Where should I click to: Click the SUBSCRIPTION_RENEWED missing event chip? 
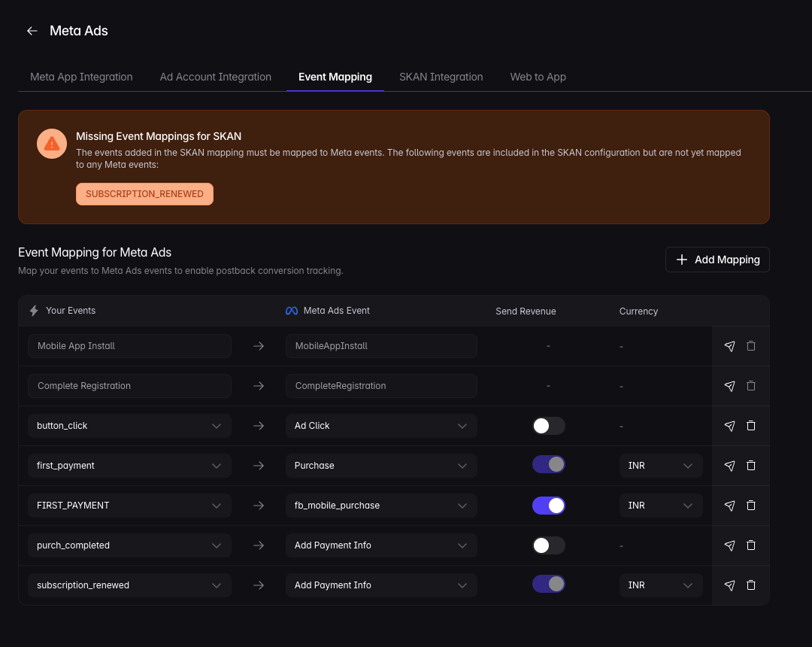coord(144,194)
